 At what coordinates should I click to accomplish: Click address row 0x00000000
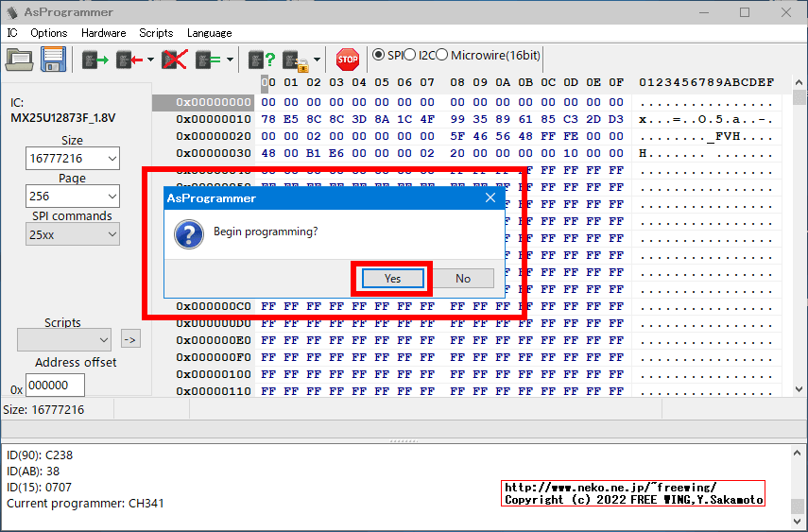214,102
